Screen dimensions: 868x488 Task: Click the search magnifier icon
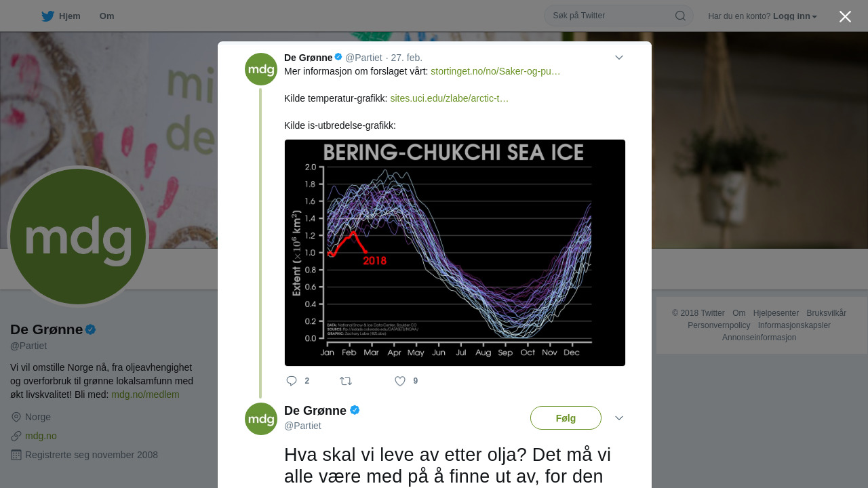[680, 16]
